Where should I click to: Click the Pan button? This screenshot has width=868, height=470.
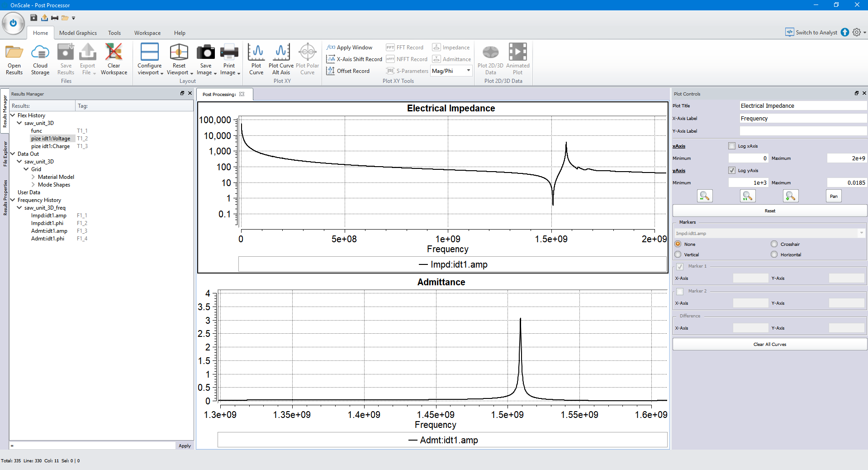pos(834,196)
